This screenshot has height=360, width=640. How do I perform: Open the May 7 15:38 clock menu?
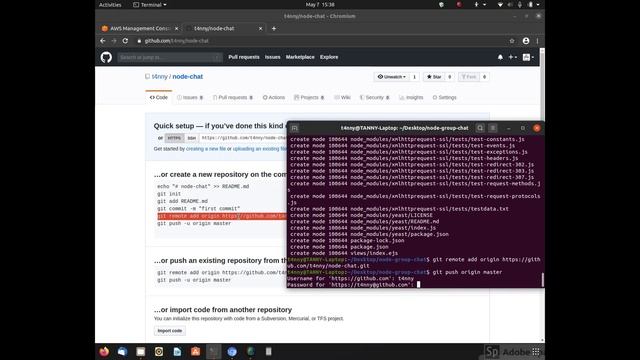[320, 5]
